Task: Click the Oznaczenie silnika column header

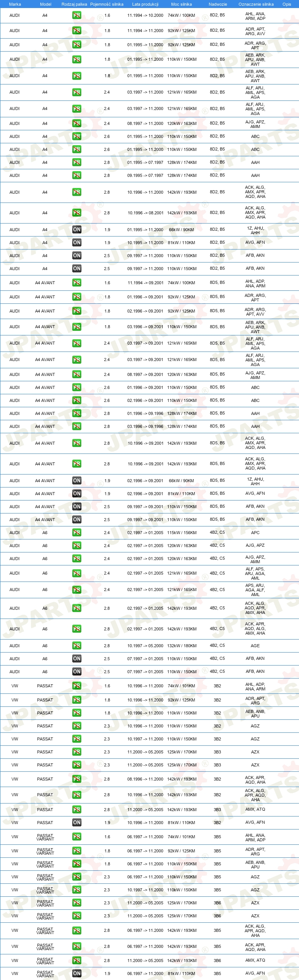Action: pyautogui.click(x=256, y=4)
